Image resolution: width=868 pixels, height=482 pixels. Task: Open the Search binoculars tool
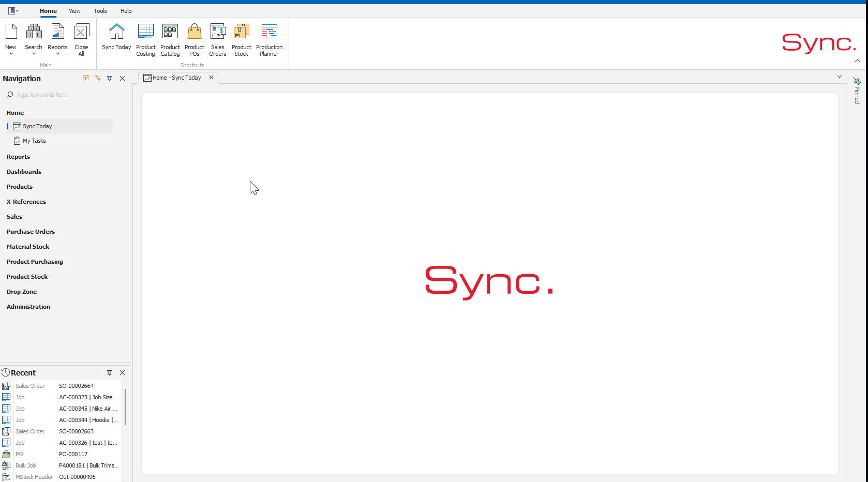[x=34, y=32]
